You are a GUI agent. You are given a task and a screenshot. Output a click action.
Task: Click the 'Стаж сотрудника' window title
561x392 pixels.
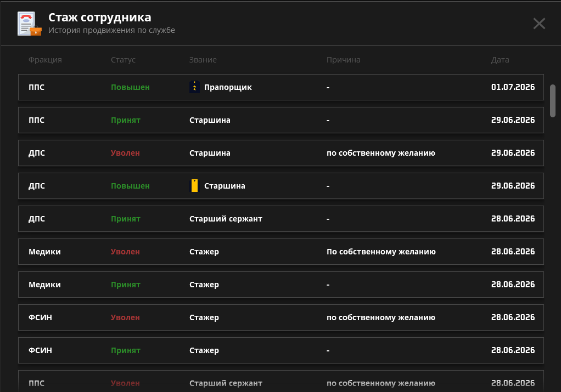[100, 17]
